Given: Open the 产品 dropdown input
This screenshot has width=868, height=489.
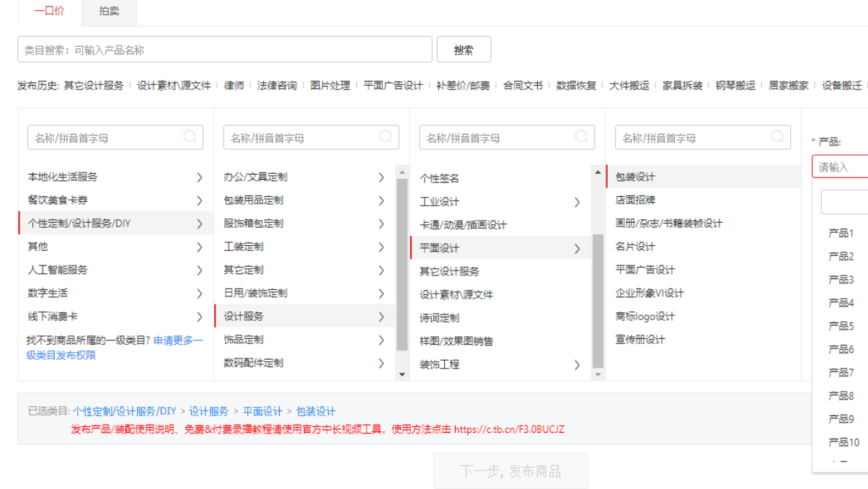Looking at the screenshot, I should (x=841, y=167).
